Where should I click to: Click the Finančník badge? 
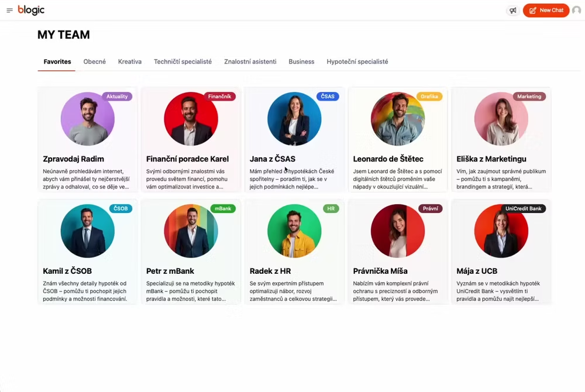click(220, 97)
